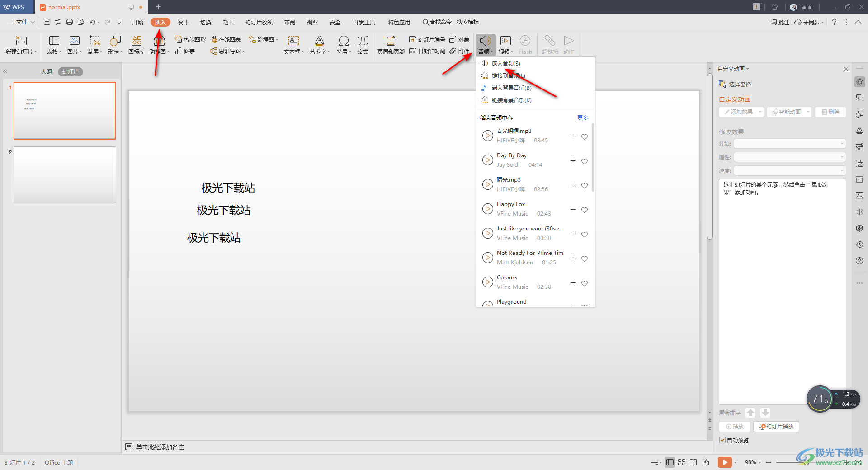Switch to reading view icon
This screenshot has width=868, height=470.
tap(693, 462)
